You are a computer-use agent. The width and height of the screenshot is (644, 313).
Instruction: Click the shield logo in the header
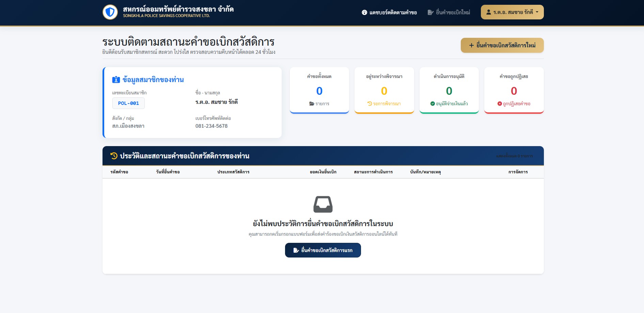tap(110, 12)
